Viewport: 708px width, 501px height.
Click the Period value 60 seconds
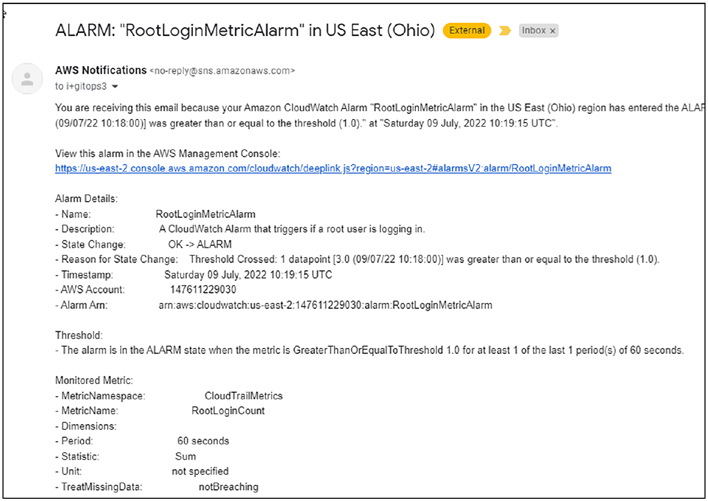click(x=203, y=441)
